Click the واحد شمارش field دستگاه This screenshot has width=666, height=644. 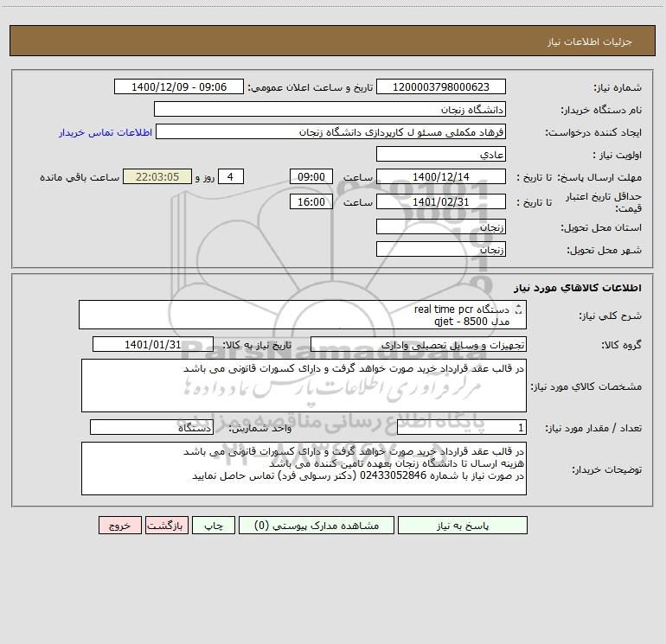click(151, 428)
